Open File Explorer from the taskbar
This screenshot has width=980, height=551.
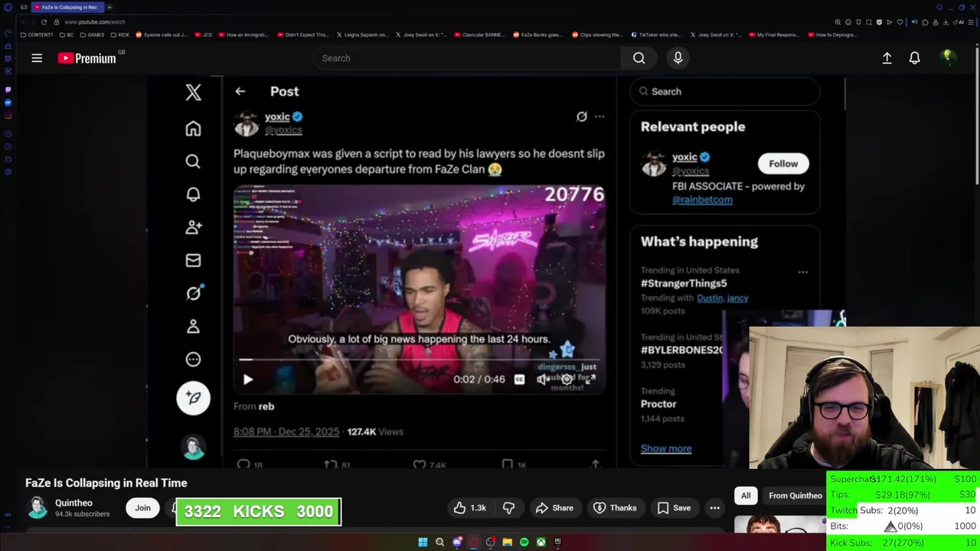[507, 543]
